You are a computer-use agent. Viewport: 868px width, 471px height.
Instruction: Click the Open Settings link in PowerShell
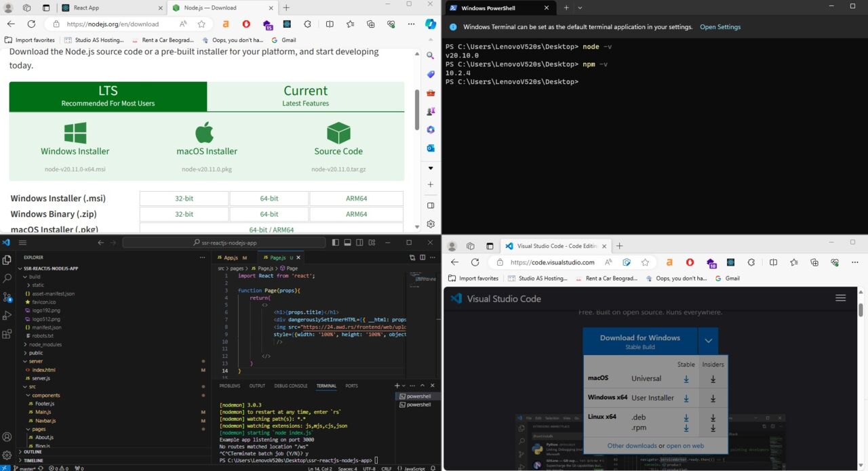[x=719, y=27]
